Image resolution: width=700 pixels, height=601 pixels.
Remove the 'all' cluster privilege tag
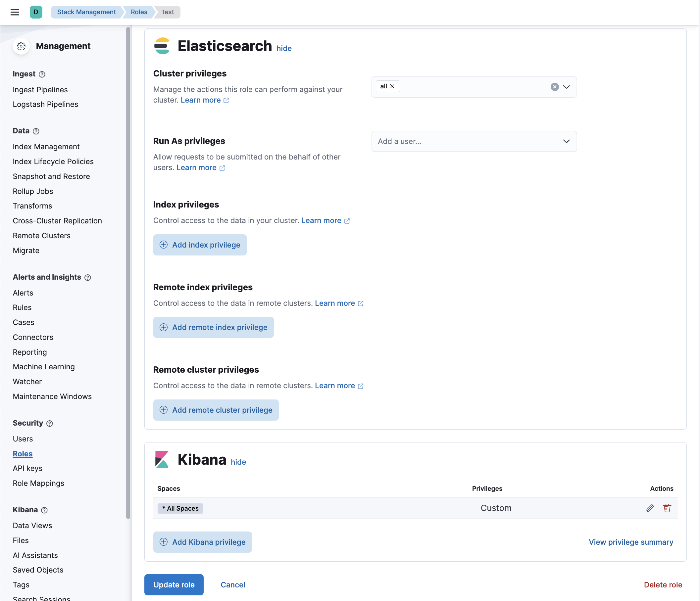(x=392, y=86)
